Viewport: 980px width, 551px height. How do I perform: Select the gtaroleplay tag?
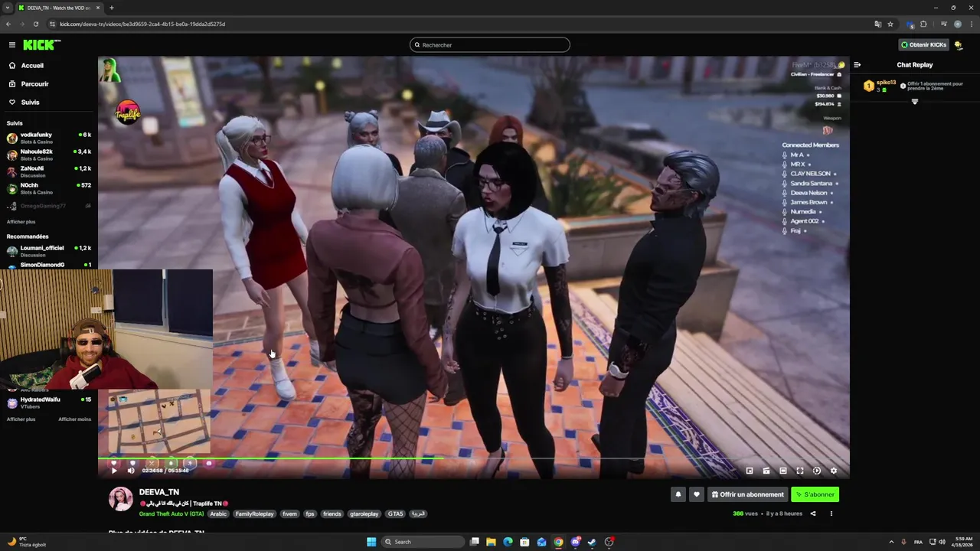364,514
